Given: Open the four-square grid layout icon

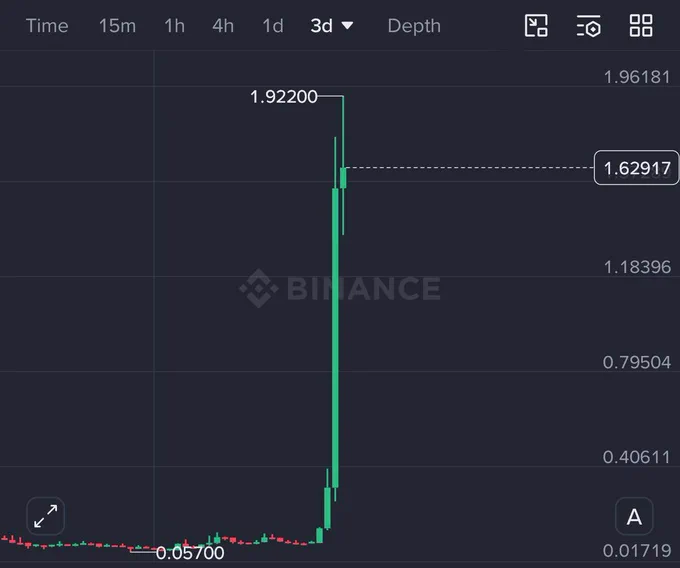Looking at the screenshot, I should pos(641,26).
